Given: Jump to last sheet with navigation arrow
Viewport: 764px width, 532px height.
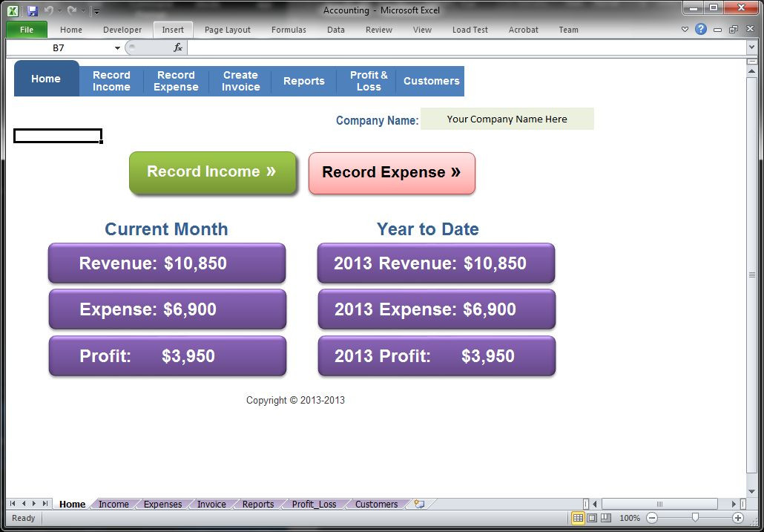Looking at the screenshot, I should 45,505.
